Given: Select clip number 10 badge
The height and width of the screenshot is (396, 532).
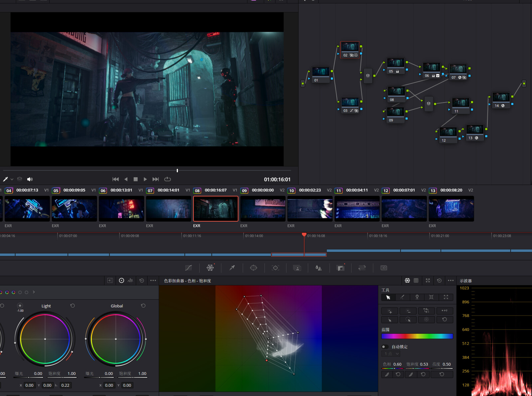Looking at the screenshot, I should pos(291,191).
